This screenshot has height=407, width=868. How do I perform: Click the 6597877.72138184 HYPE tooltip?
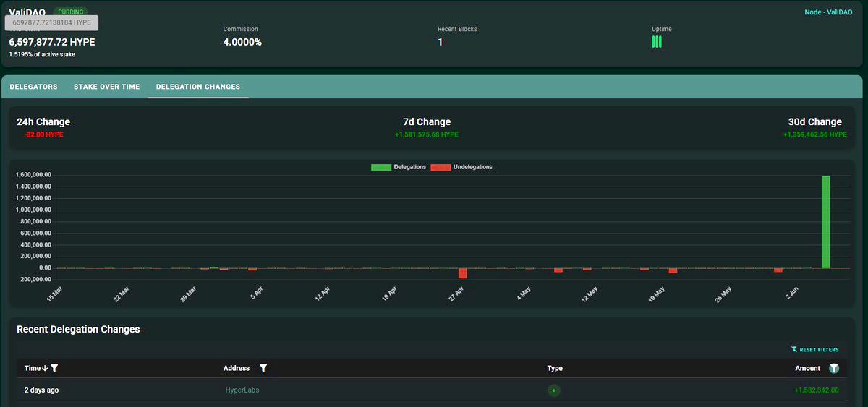[51, 22]
